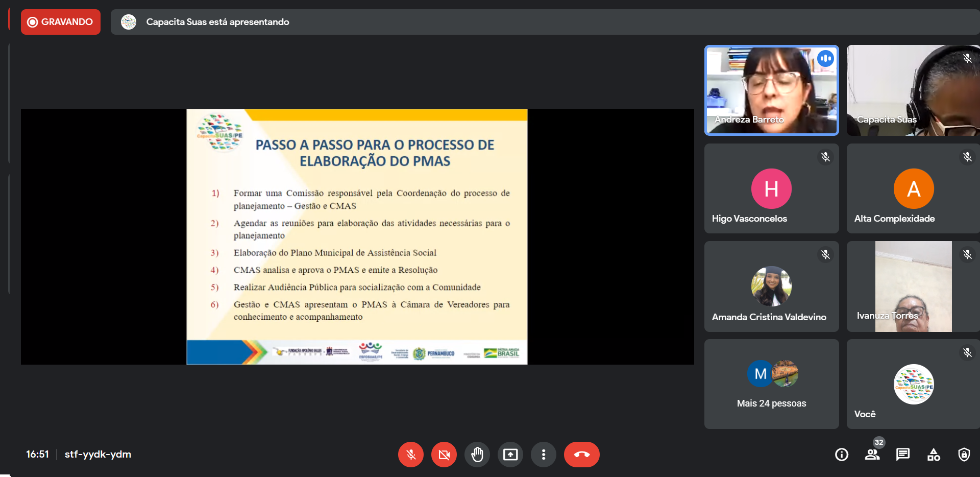The width and height of the screenshot is (980, 477).
Task: Click the Capacita Suas presenting banner
Action: (217, 22)
